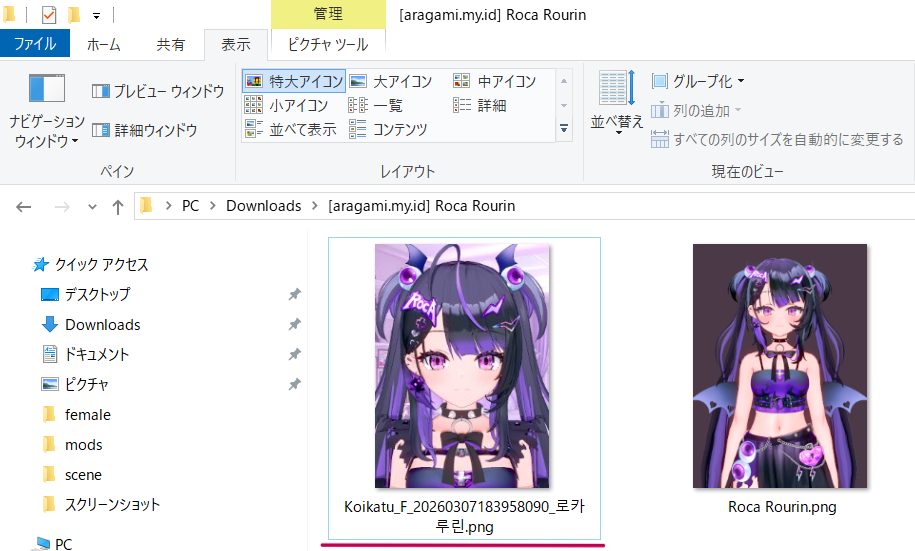Switch to the Home (ホーム) ribbon tab

[104, 44]
